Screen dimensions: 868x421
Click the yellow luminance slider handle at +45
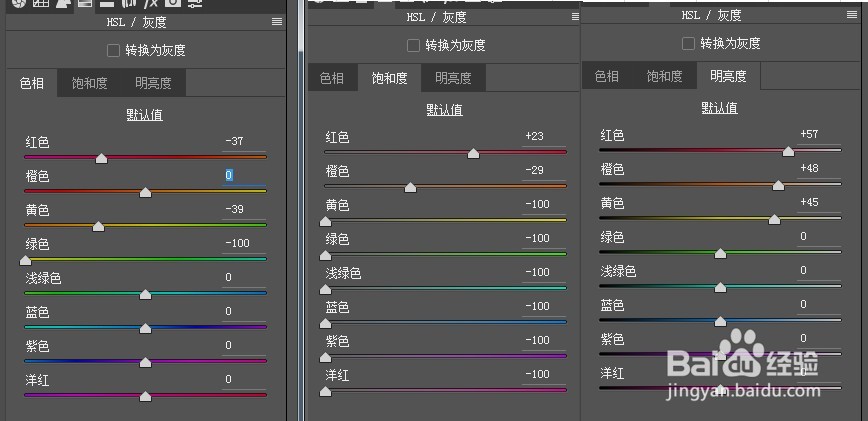[x=774, y=220]
